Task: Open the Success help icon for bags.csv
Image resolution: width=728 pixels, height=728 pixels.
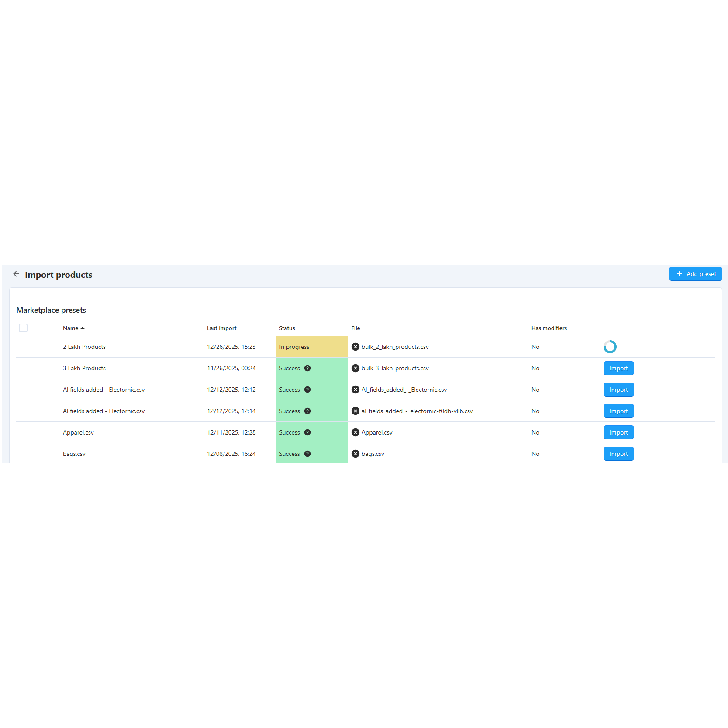Action: click(x=307, y=454)
